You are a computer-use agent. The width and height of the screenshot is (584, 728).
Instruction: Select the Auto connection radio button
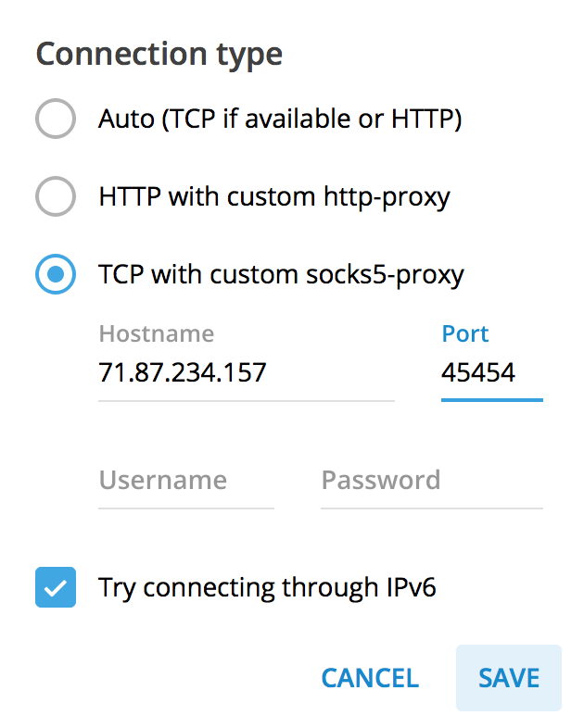[x=55, y=119]
